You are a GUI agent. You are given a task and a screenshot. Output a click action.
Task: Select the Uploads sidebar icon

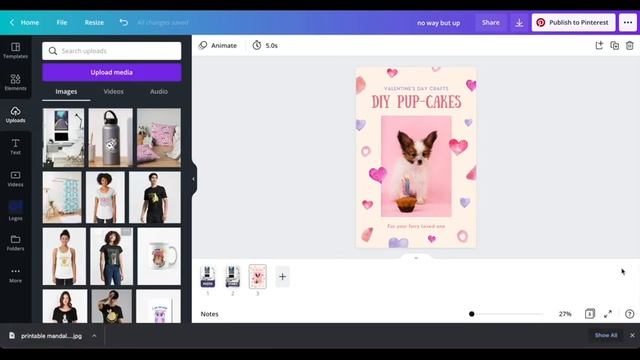(16, 115)
